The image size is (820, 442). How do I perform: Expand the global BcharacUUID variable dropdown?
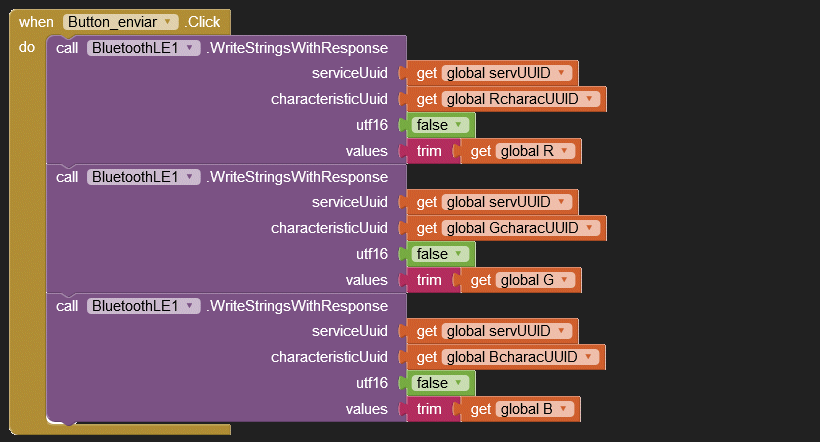(x=590, y=357)
